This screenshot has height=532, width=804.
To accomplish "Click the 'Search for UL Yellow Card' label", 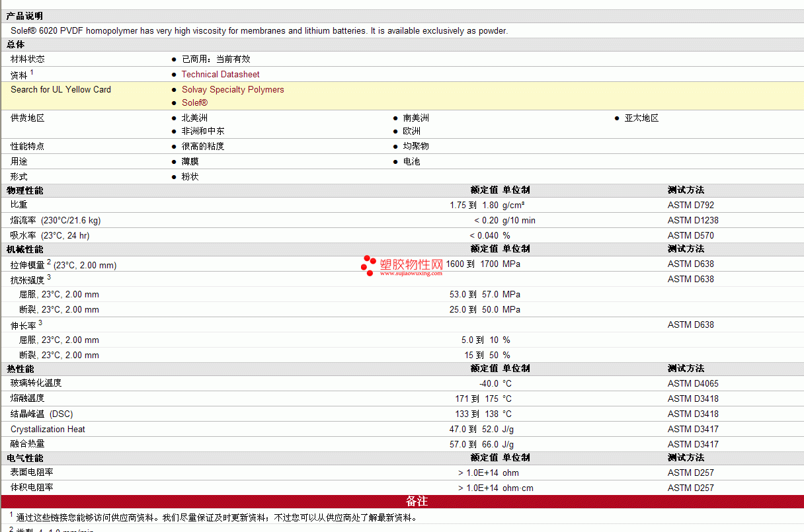I will click(61, 90).
